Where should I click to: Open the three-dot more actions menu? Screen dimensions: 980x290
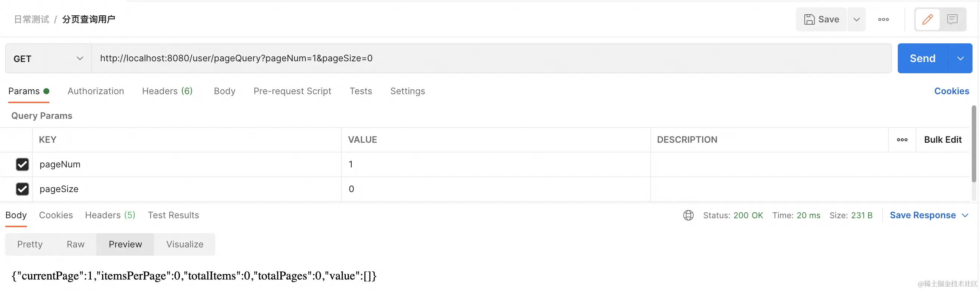[883, 19]
